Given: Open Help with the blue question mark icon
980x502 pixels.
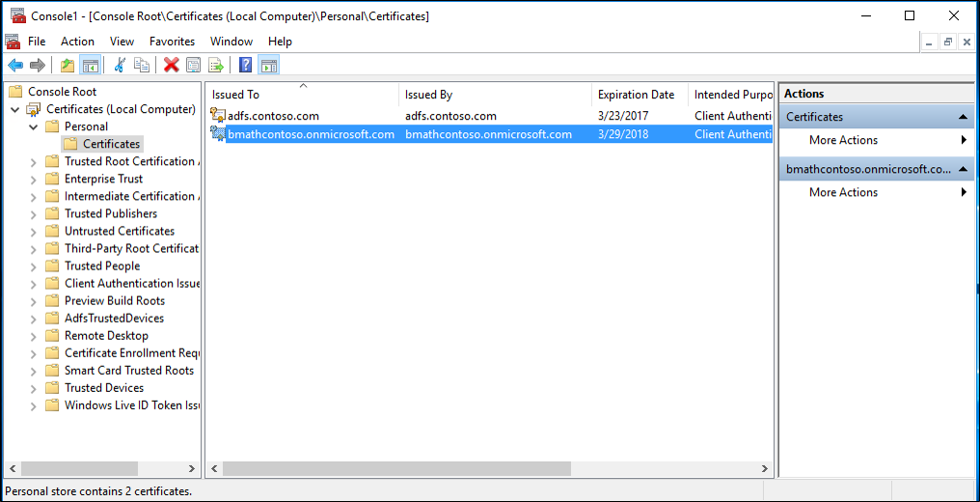Looking at the screenshot, I should click(x=246, y=65).
